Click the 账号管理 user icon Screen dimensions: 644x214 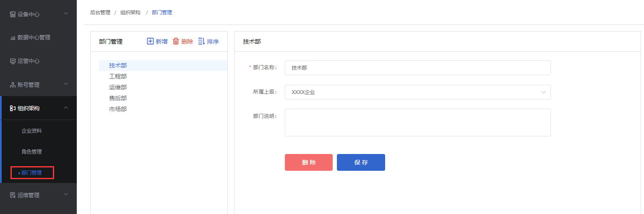tap(13, 85)
